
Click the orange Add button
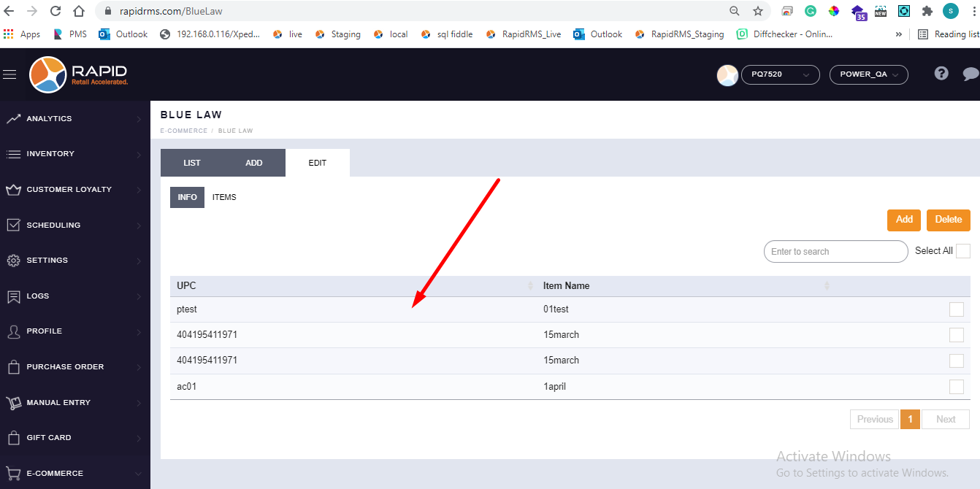coord(904,220)
